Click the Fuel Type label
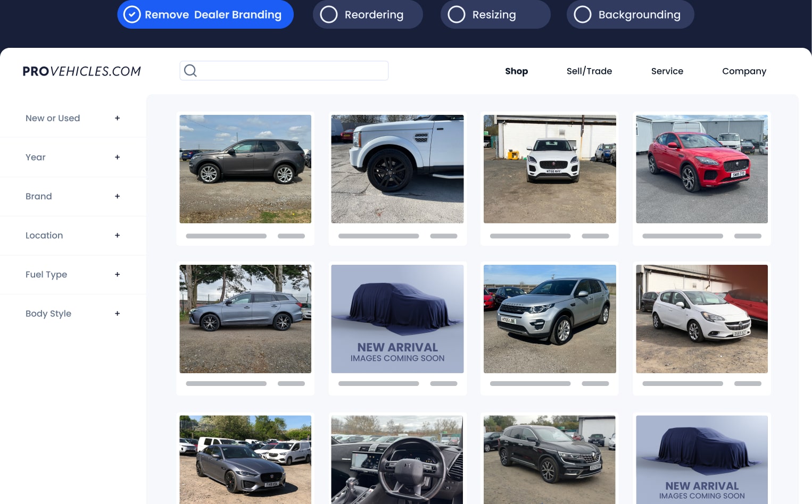812x504 pixels. 46,274
